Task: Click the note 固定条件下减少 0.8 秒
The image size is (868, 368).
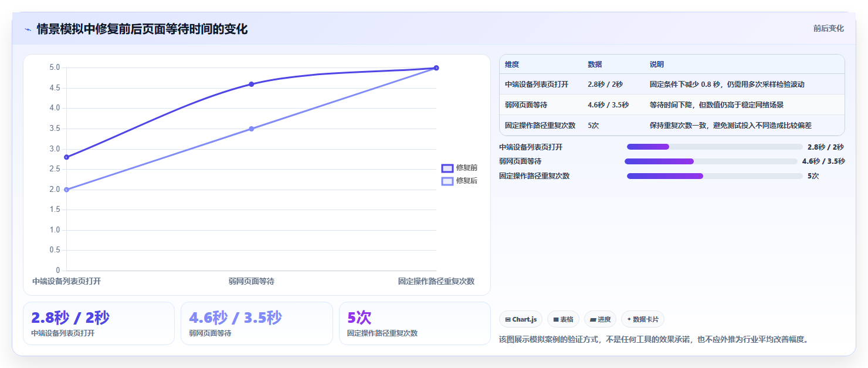Action: point(686,85)
